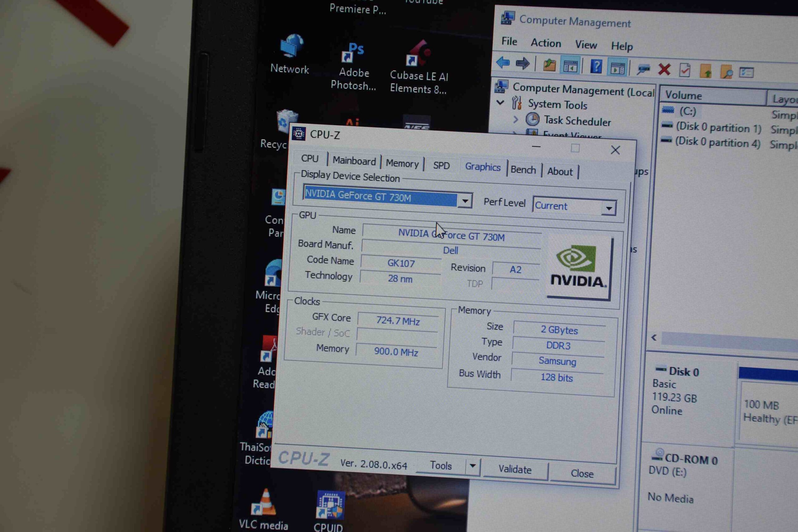The height and width of the screenshot is (532, 798).
Task: Click the Validate button
Action: click(x=515, y=470)
